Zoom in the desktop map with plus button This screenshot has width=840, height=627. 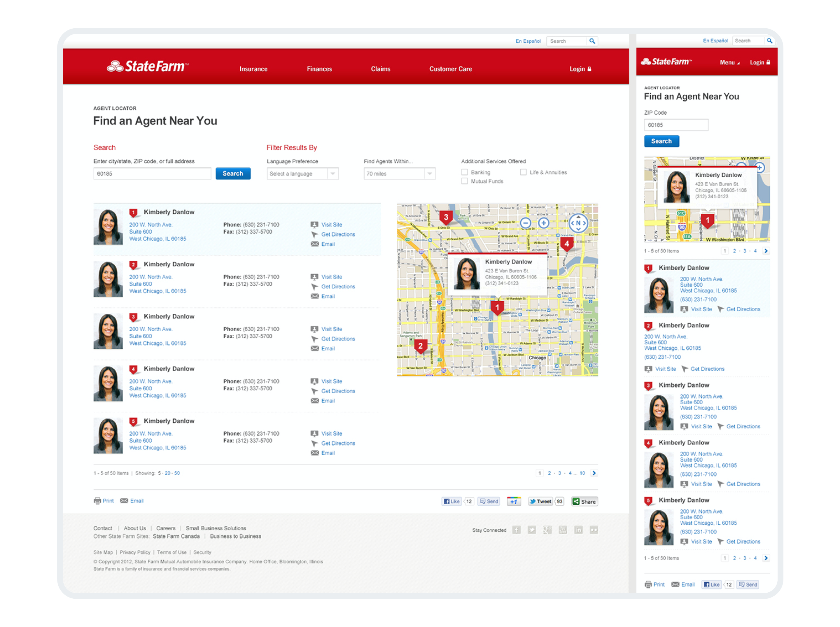[544, 223]
